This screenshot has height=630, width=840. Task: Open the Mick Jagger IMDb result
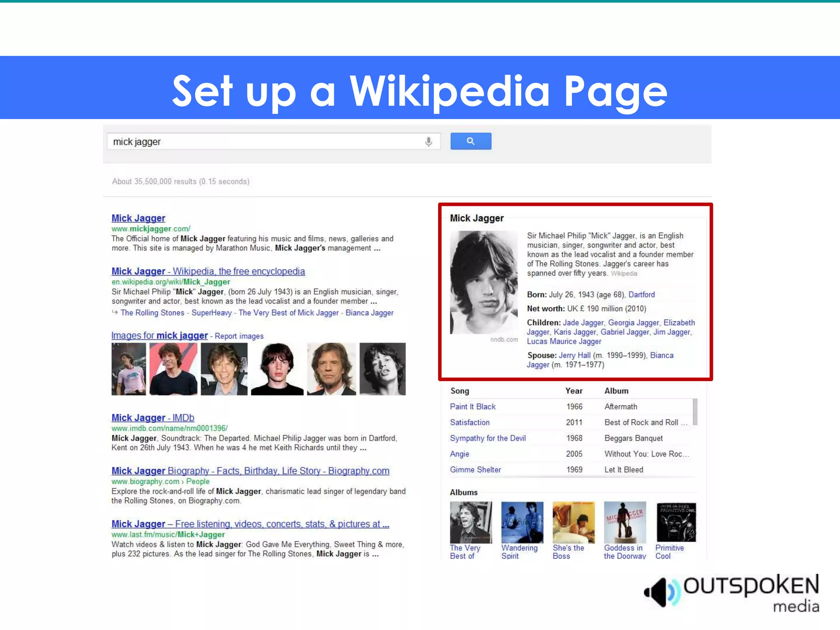(x=153, y=418)
